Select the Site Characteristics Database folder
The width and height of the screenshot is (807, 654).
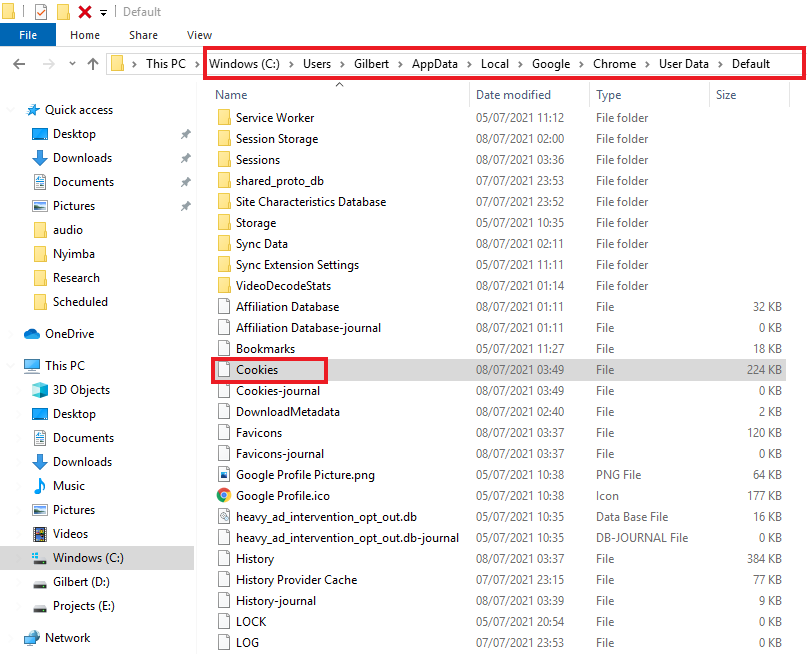311,202
